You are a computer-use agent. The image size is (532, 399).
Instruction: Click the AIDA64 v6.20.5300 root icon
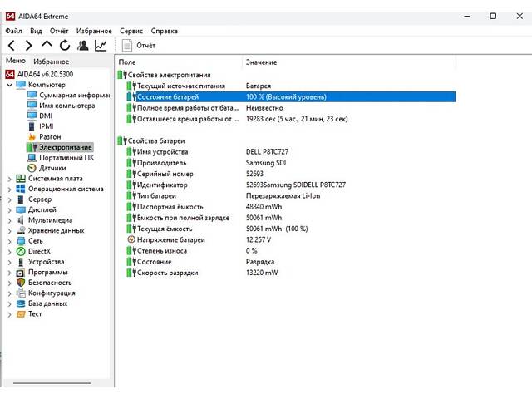10,74
